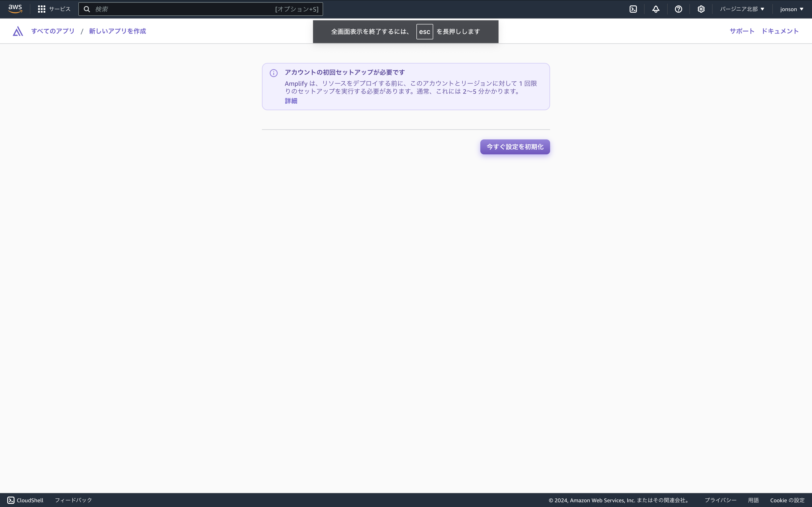
Task: Open the サポート link
Action: pos(742,31)
